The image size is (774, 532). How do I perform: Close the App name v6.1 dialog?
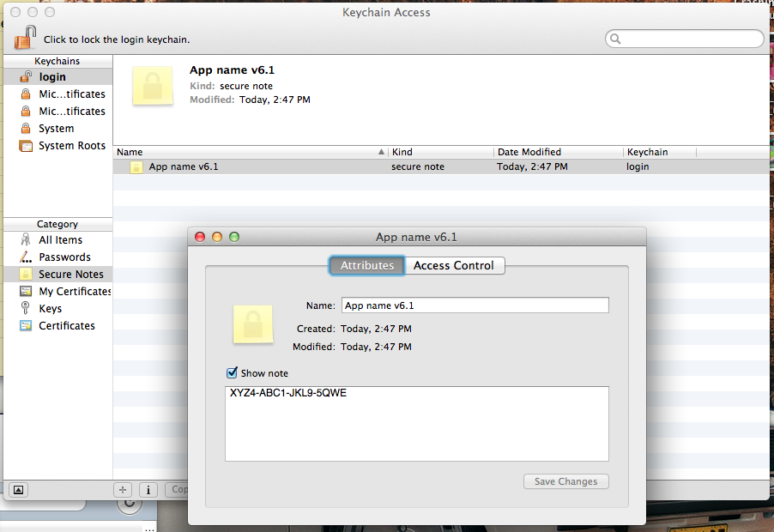pos(200,237)
